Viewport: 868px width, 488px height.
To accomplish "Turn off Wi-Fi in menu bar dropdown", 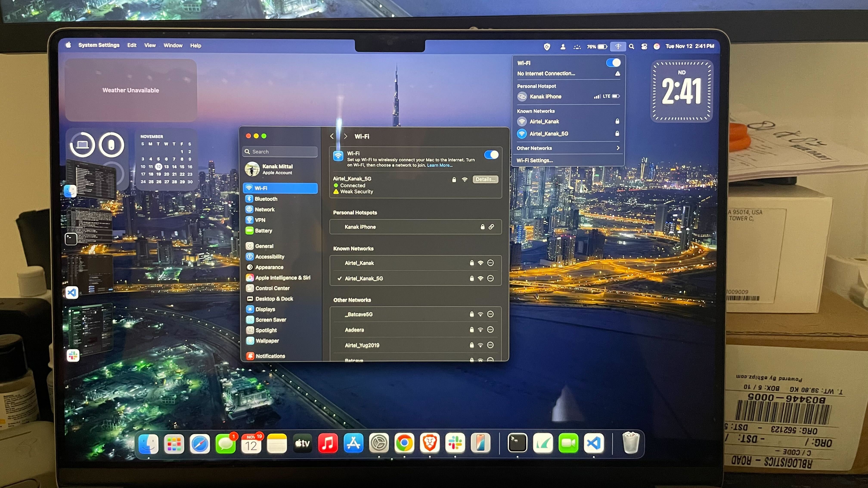I will pos(613,63).
